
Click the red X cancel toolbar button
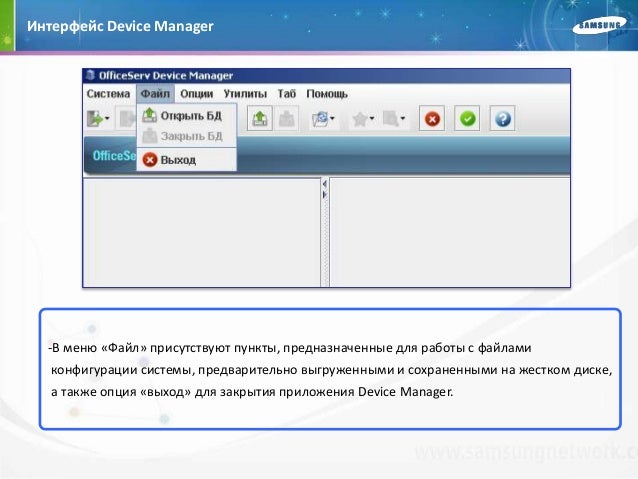point(432,119)
